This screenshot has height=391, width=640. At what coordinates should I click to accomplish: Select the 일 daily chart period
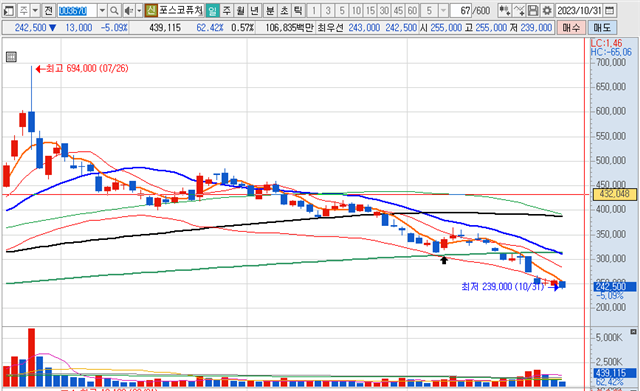click(x=212, y=10)
